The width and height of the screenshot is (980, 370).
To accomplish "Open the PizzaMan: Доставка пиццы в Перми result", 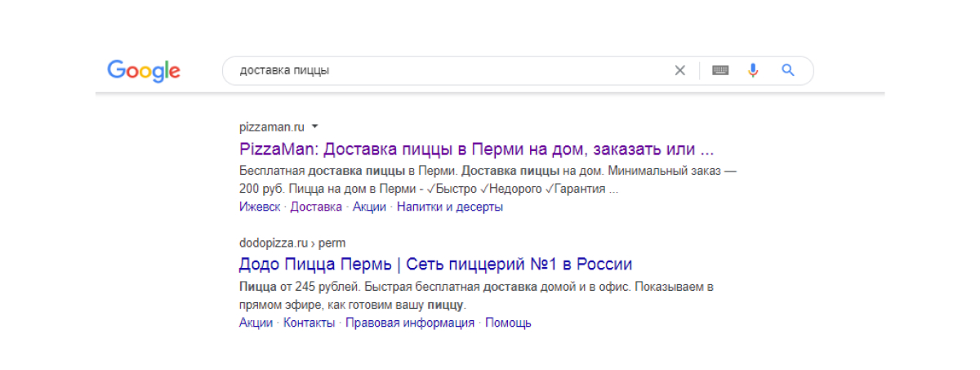I will click(x=477, y=150).
